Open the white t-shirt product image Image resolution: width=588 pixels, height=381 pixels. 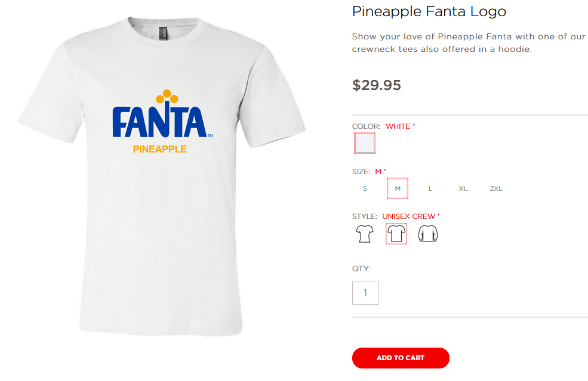162,176
